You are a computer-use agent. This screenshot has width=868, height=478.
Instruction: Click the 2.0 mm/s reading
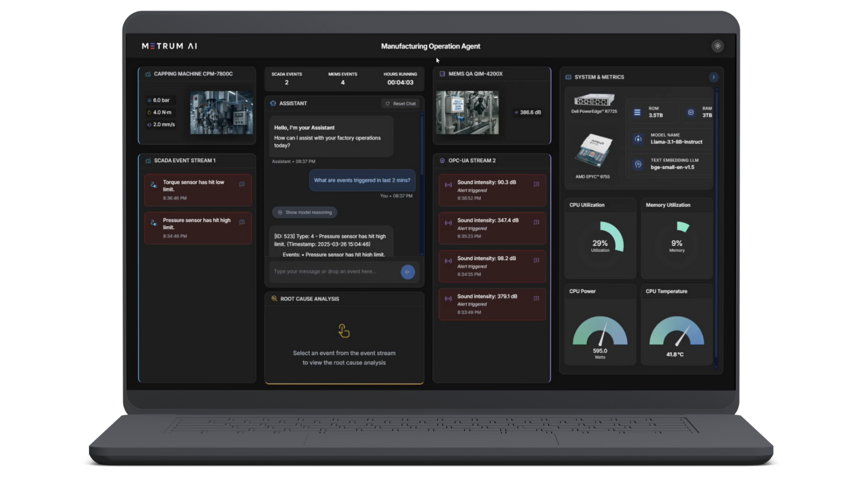click(161, 125)
